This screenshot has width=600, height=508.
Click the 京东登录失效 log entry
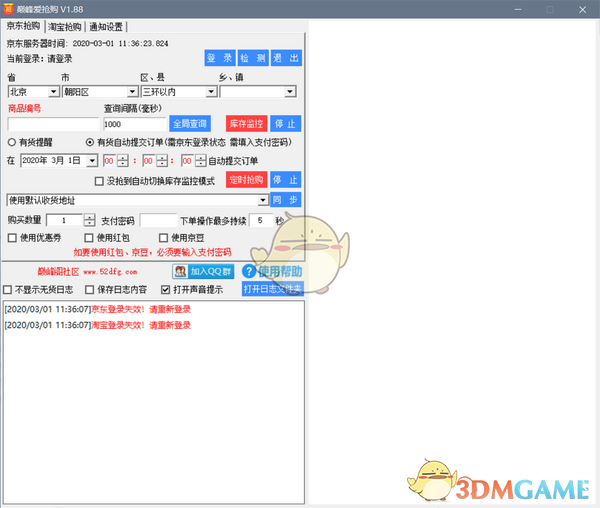[98, 309]
